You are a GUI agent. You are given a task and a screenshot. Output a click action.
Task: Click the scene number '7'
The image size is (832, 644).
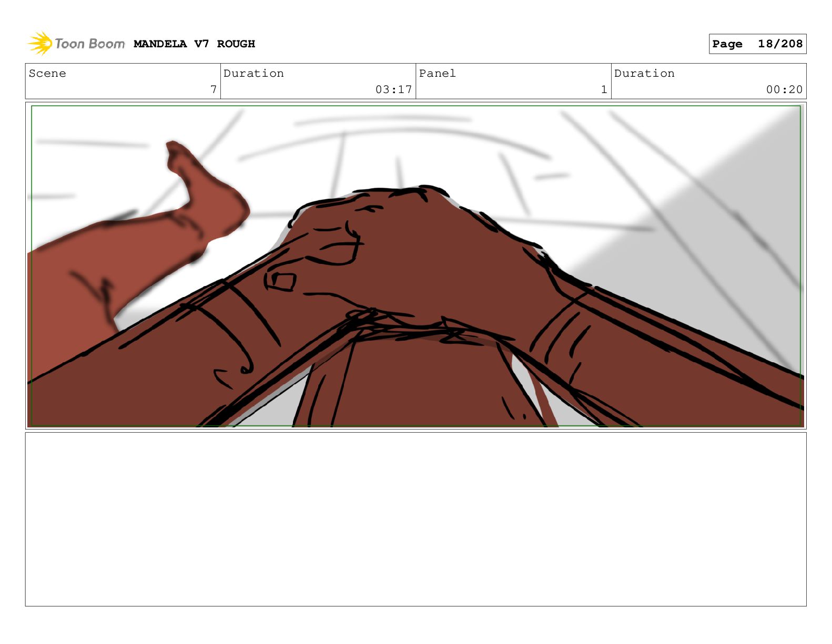coord(214,89)
